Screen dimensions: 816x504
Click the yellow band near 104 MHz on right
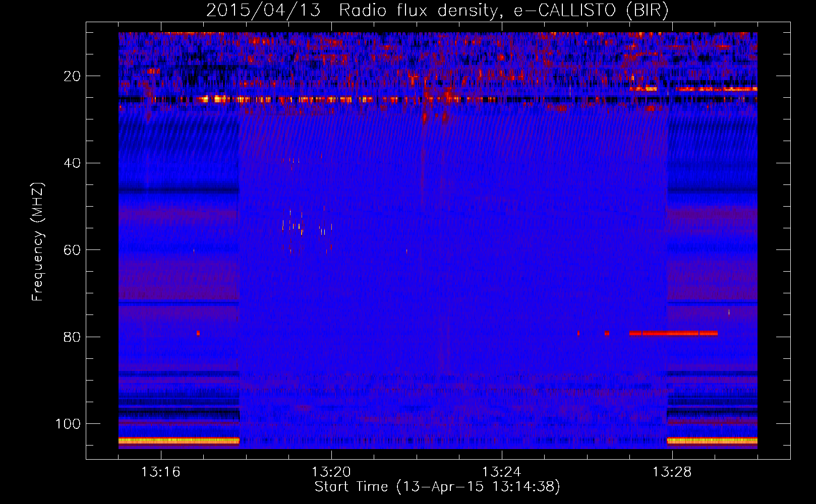click(712, 441)
